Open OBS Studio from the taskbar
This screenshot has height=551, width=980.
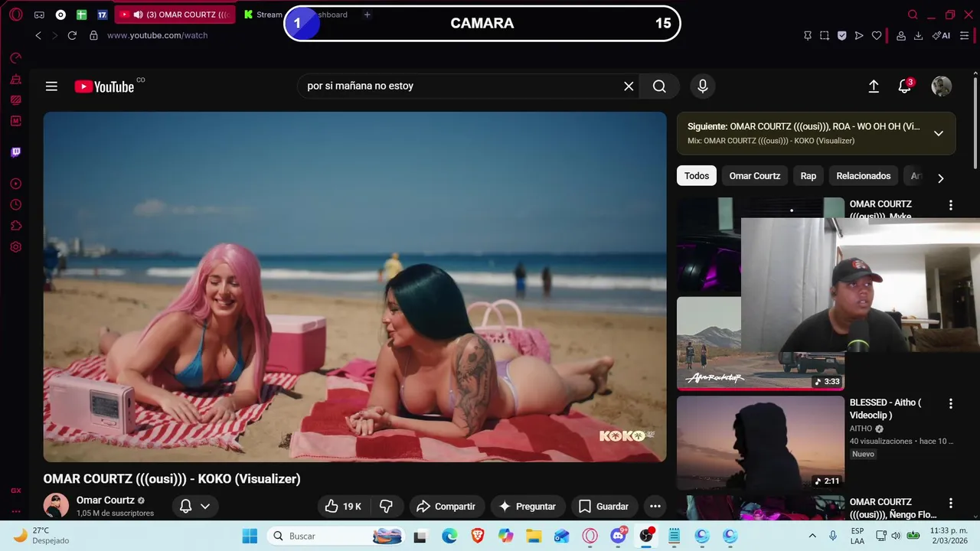(x=646, y=536)
